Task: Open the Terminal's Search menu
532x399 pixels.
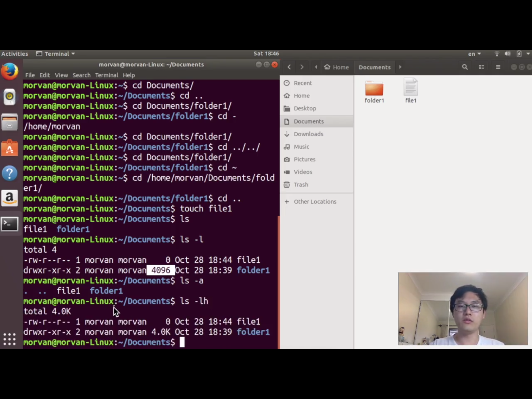Action: 81,75
